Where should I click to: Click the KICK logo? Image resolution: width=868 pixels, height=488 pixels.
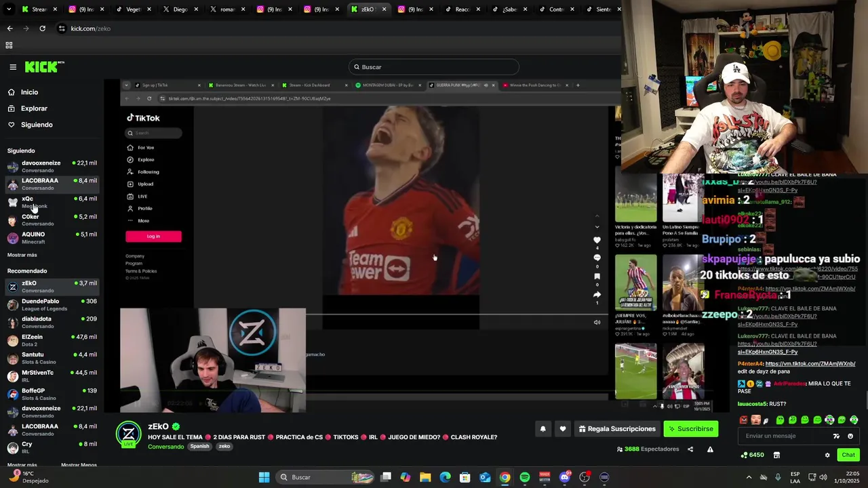coord(44,66)
